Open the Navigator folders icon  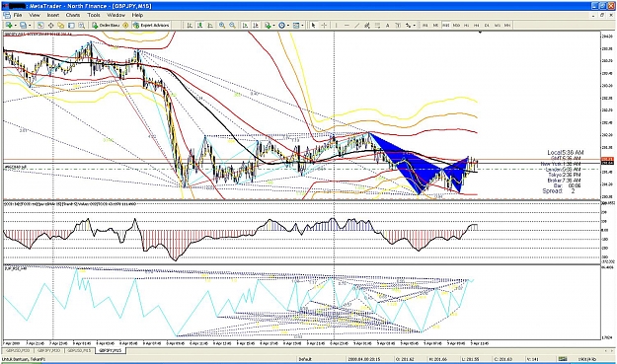[x=61, y=26]
